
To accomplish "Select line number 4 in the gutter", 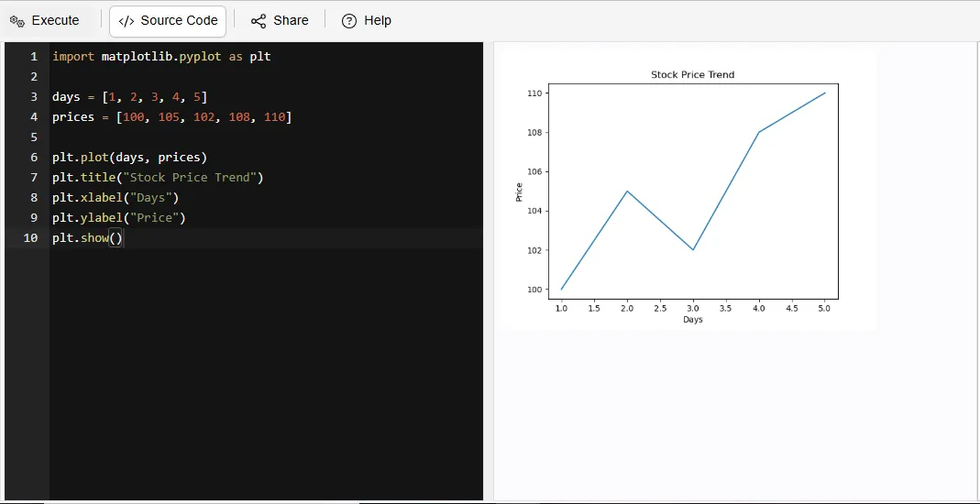I will point(34,116).
